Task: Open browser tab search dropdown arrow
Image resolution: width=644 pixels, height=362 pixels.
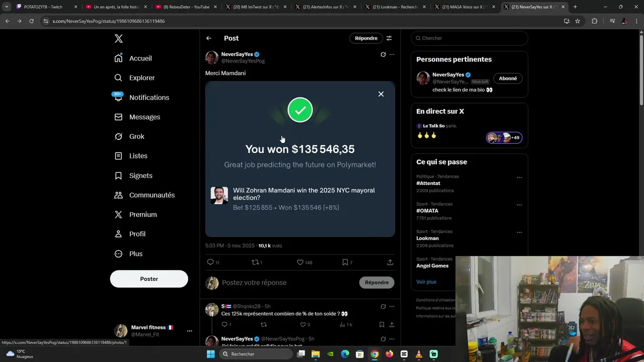Action: pyautogui.click(x=7, y=7)
